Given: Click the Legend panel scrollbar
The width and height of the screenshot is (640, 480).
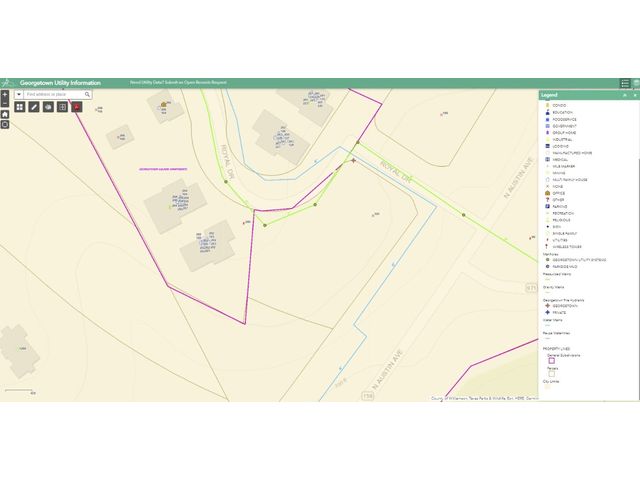Looking at the screenshot, I should coord(637,250).
